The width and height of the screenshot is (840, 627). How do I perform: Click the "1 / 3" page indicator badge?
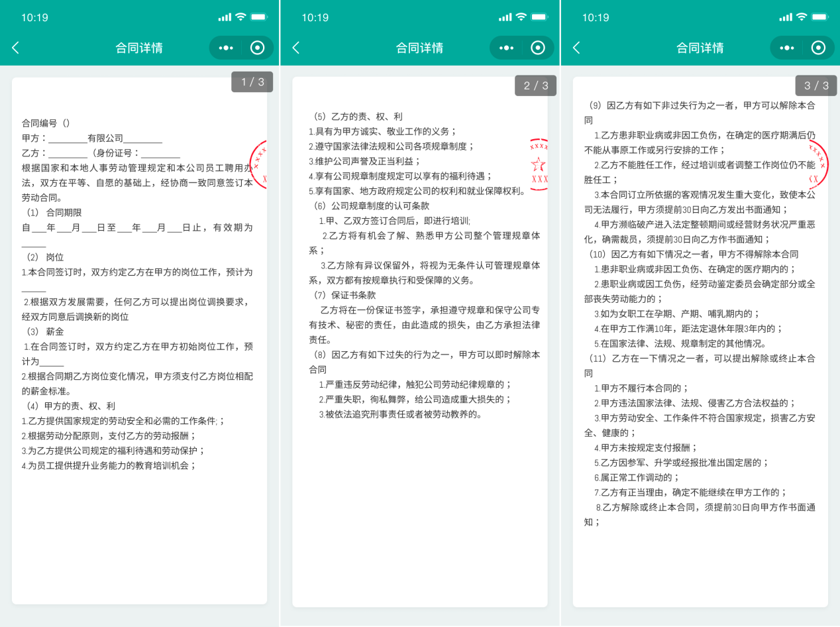(252, 82)
